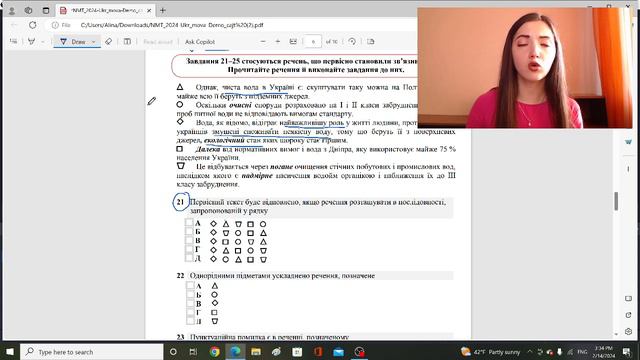
Task: Check answer Г for question 21
Action: [x=189, y=249]
